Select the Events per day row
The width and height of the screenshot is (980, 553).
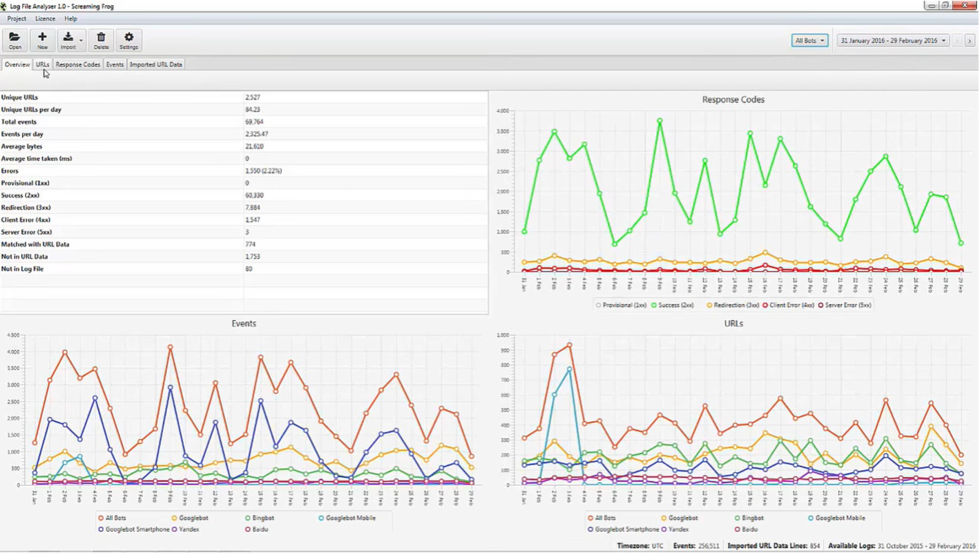[244, 134]
